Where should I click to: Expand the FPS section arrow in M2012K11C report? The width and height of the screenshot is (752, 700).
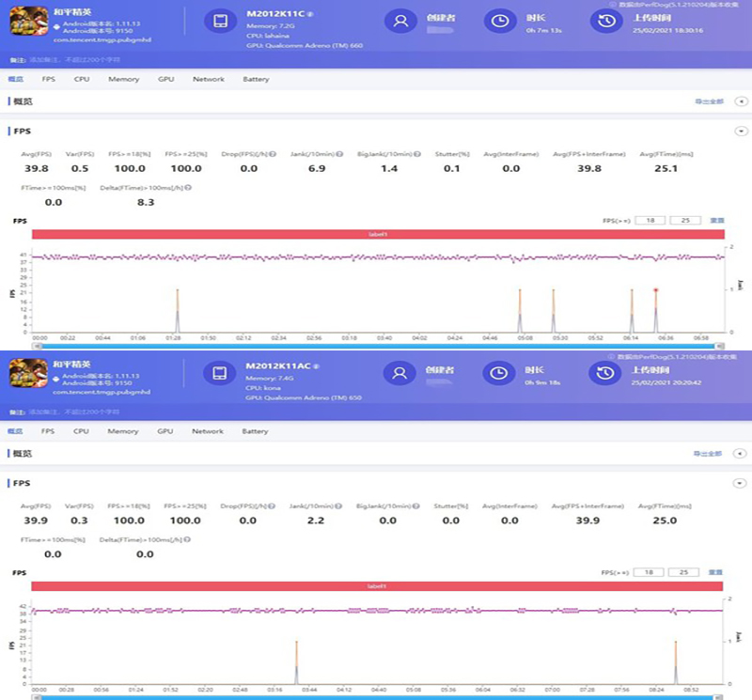(x=742, y=132)
